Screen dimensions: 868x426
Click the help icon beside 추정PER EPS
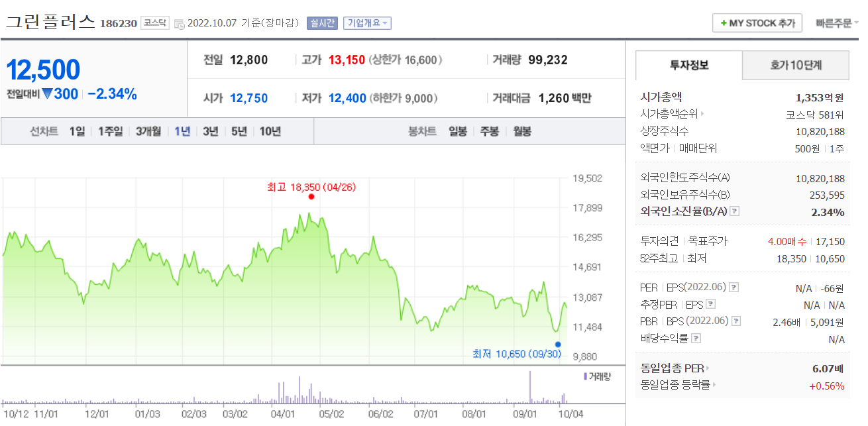click(711, 305)
